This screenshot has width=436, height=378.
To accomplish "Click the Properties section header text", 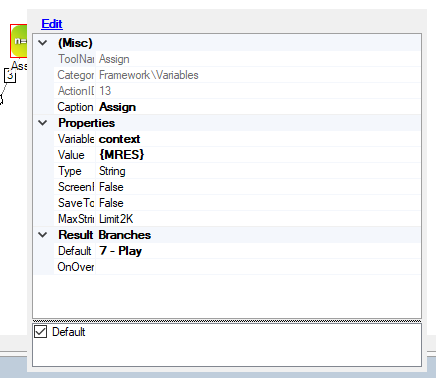I will coord(86,123).
